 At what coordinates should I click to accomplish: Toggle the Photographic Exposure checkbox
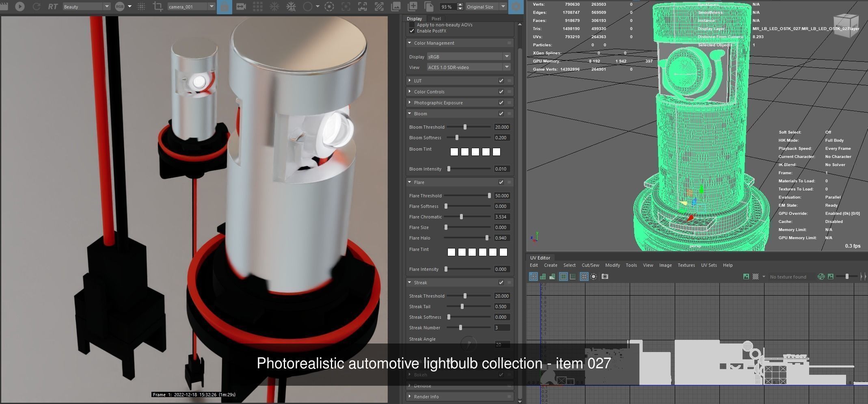point(501,103)
